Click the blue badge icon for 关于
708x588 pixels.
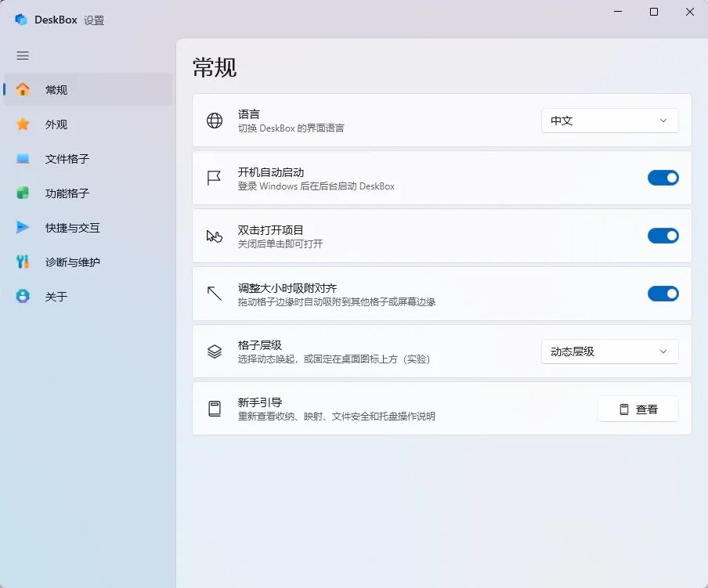tap(23, 296)
